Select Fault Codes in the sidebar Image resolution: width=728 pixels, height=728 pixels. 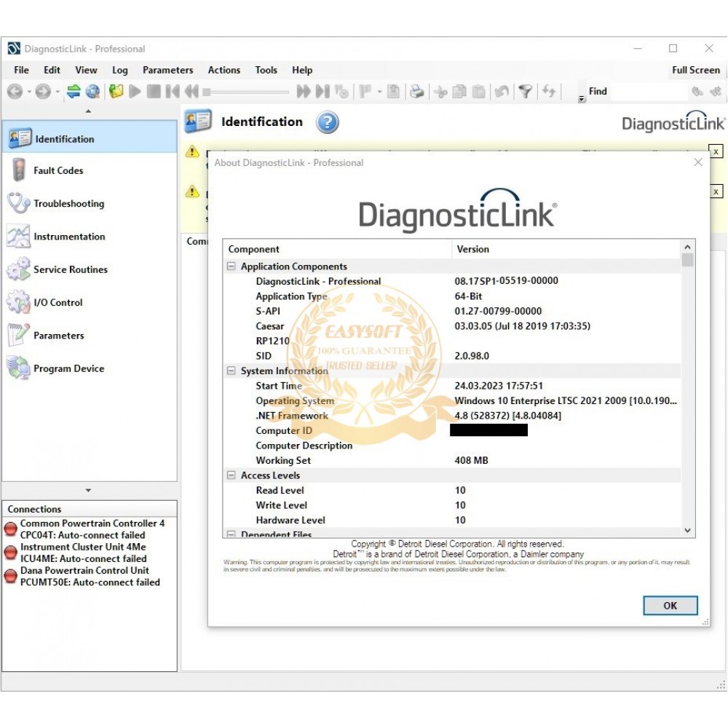90,170
